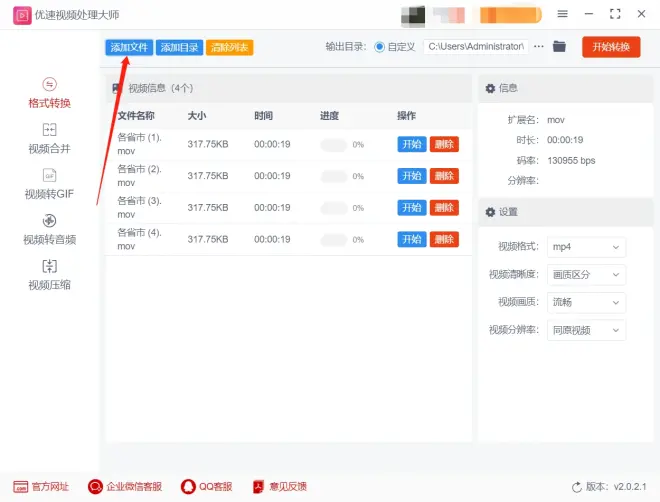Select file name 各省市 (2).mov
This screenshot has height=502, width=660.
[x=139, y=176]
